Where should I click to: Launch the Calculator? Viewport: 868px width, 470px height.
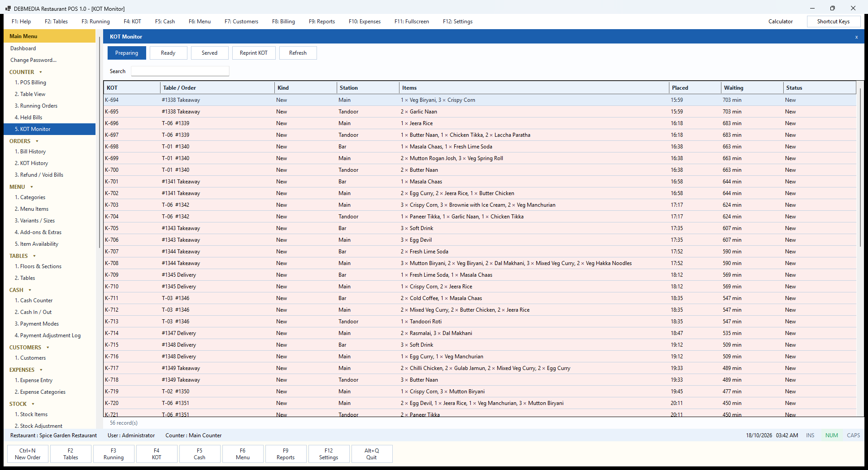point(780,22)
